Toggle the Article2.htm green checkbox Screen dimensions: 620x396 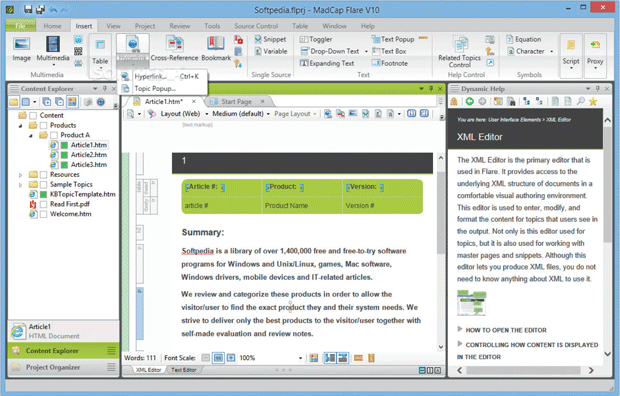click(x=64, y=155)
